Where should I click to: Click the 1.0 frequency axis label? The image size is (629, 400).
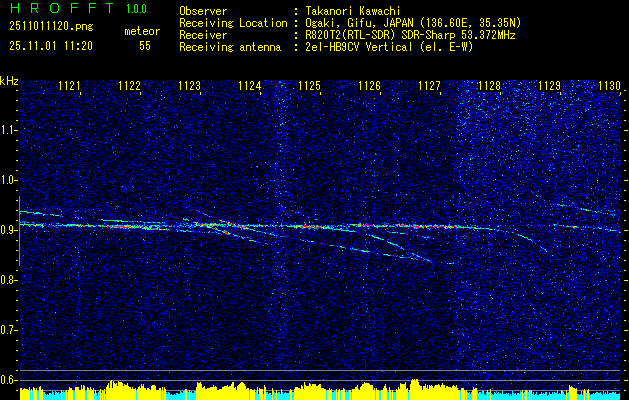pyautogui.click(x=8, y=180)
